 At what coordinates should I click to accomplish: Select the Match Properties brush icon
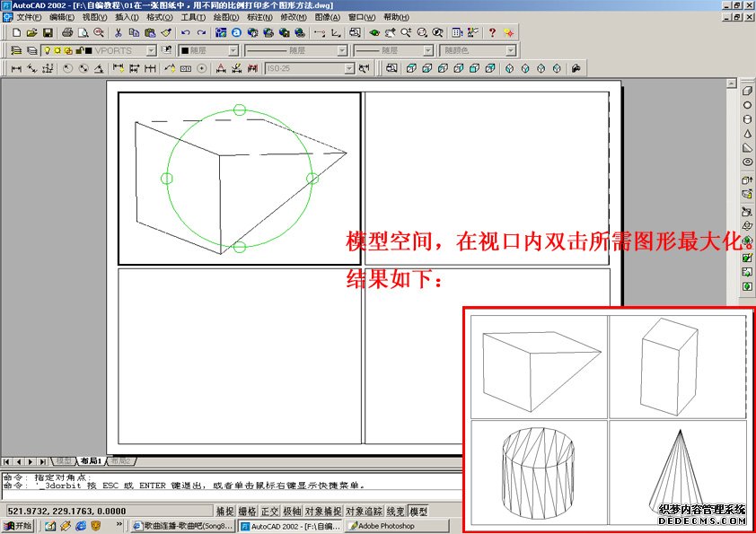click(x=166, y=33)
